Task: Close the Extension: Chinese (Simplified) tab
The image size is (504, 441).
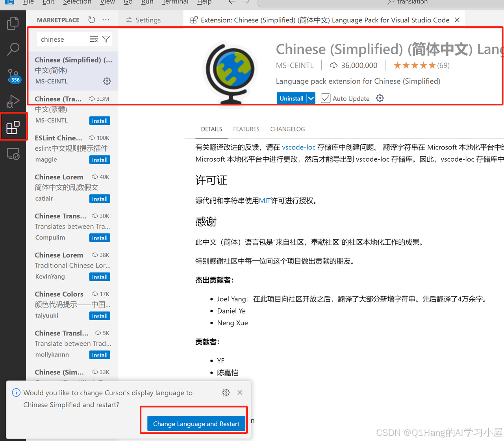Action: tap(457, 20)
